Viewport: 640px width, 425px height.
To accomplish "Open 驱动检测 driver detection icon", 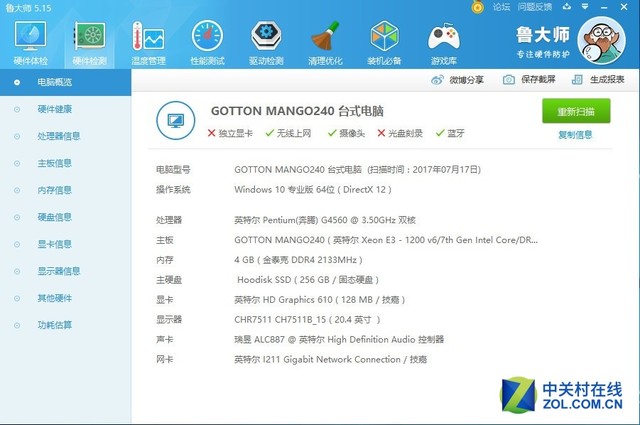I will pos(266,43).
